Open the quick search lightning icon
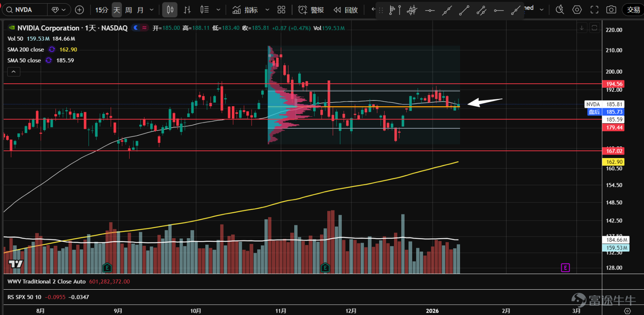Image resolution: width=644 pixels, height=315 pixels. point(560,10)
